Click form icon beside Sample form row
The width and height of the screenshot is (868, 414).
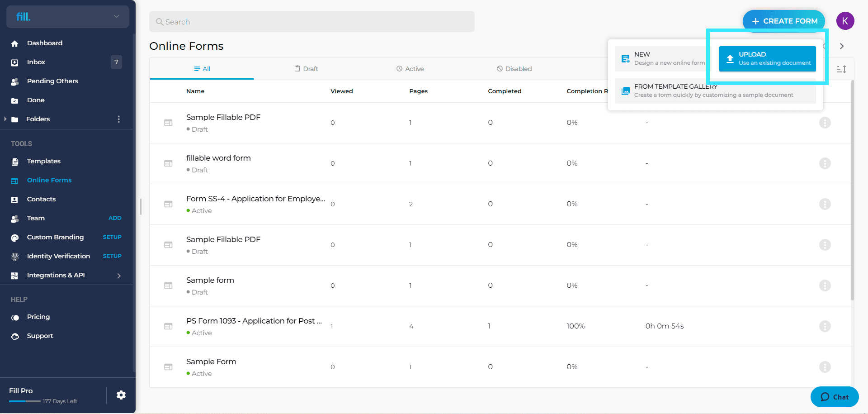point(168,286)
